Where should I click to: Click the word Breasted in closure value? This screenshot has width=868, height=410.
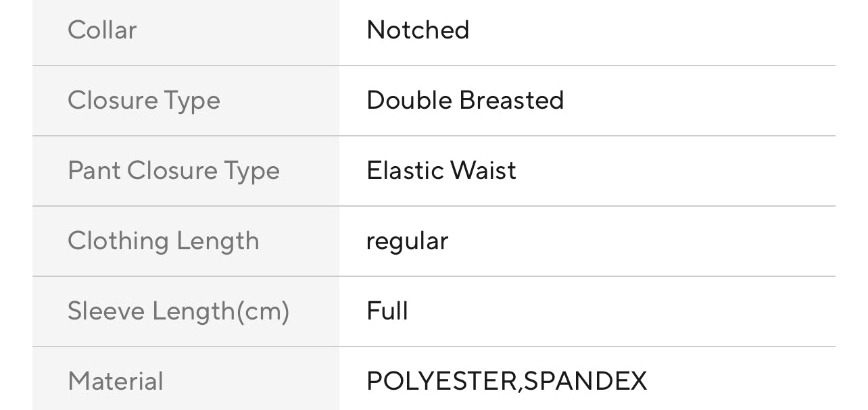click(x=512, y=101)
